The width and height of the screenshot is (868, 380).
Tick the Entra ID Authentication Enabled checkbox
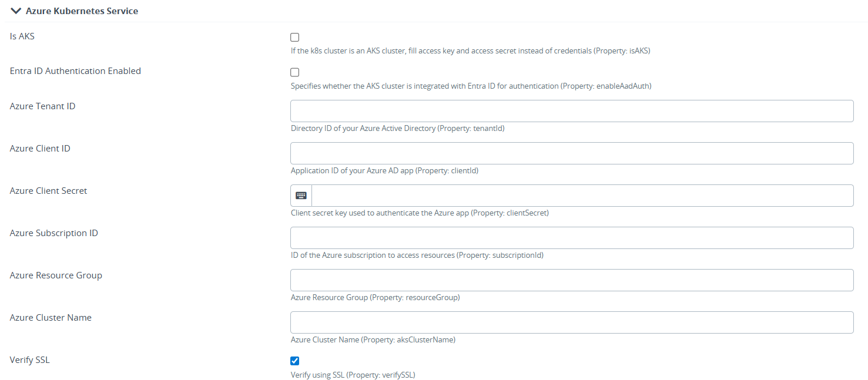click(x=295, y=72)
